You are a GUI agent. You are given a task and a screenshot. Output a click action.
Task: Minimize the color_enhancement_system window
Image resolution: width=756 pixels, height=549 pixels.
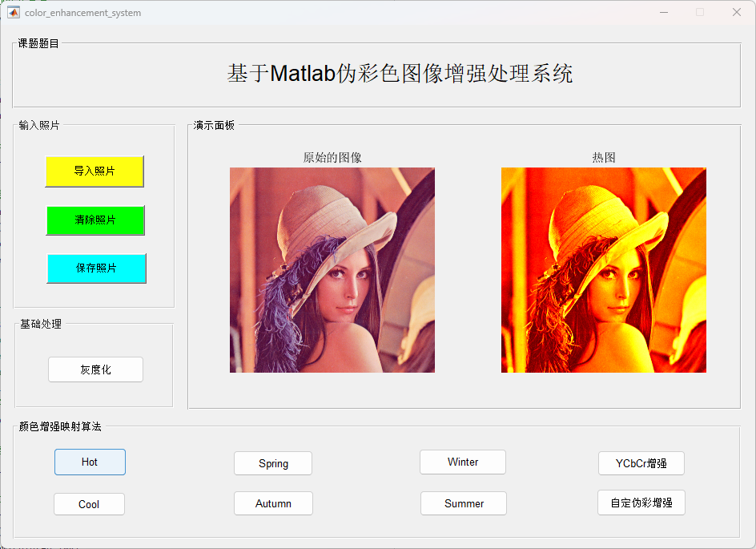pos(664,13)
